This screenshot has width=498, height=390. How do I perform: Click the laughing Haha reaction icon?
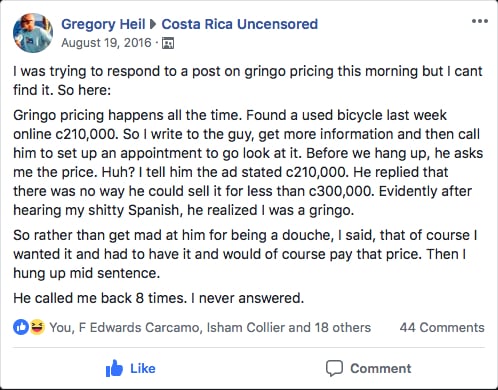(37, 327)
